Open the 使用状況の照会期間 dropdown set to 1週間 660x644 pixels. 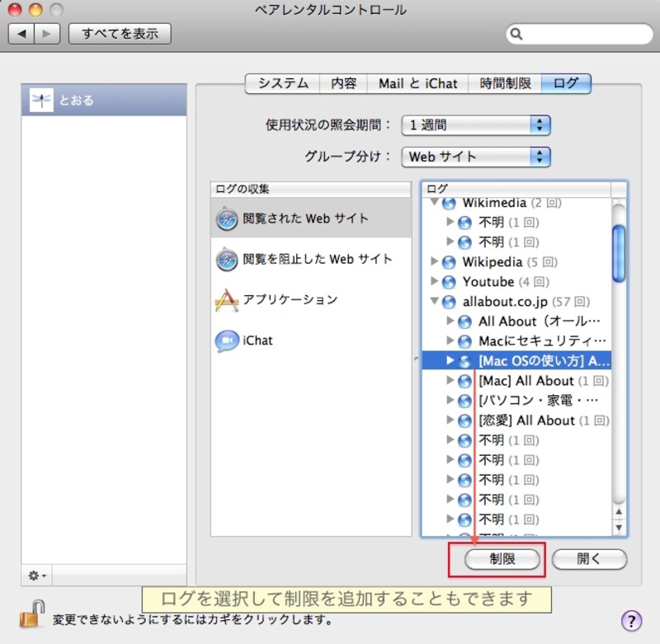(475, 125)
